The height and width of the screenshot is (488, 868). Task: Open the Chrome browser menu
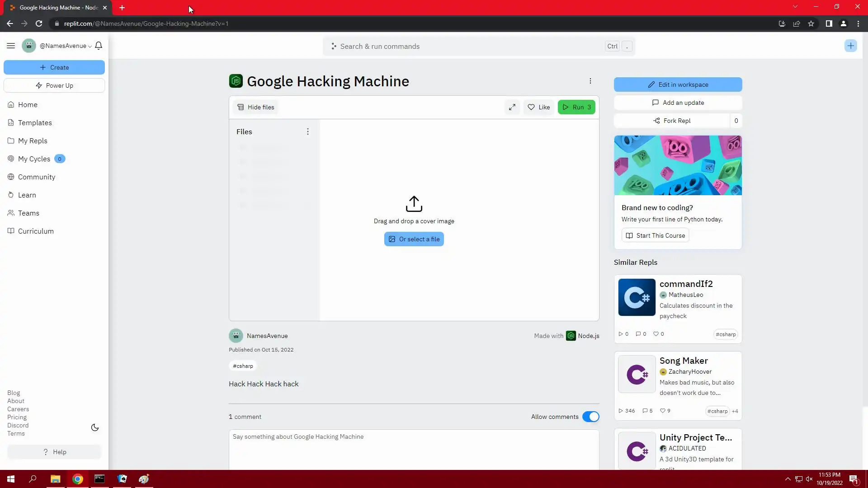tap(858, 23)
